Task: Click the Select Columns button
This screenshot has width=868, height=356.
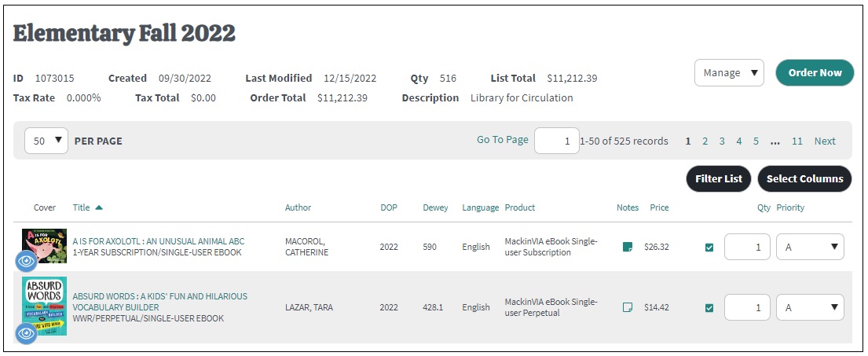Action: coord(805,179)
